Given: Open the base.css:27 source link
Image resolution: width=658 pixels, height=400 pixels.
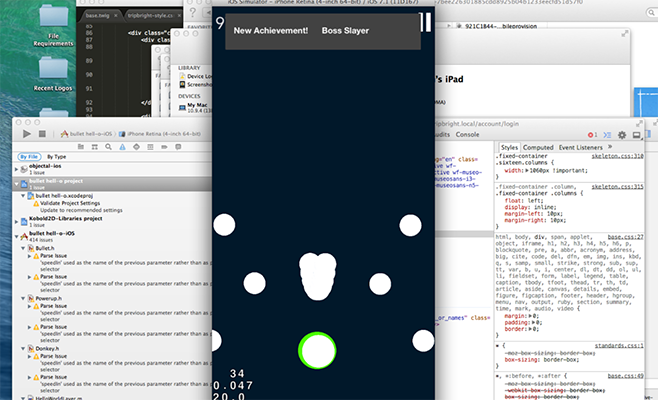Looking at the screenshot, I should [625, 237].
